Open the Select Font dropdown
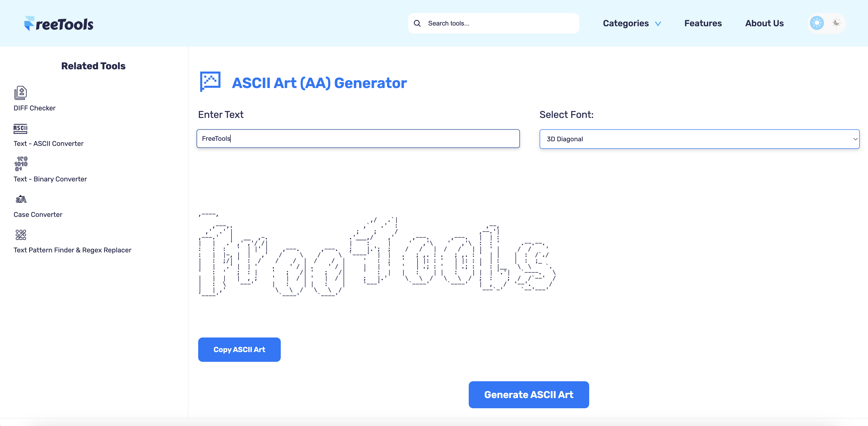 (700, 139)
